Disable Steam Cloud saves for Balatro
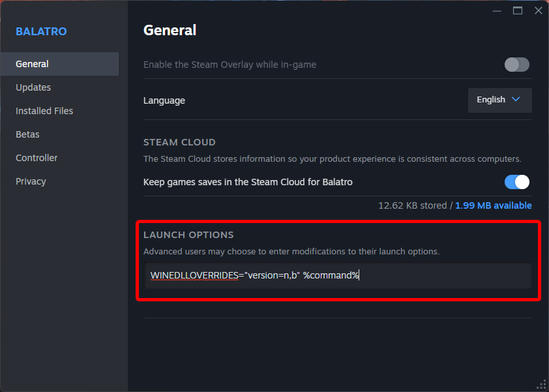The image size is (549, 392). click(516, 182)
